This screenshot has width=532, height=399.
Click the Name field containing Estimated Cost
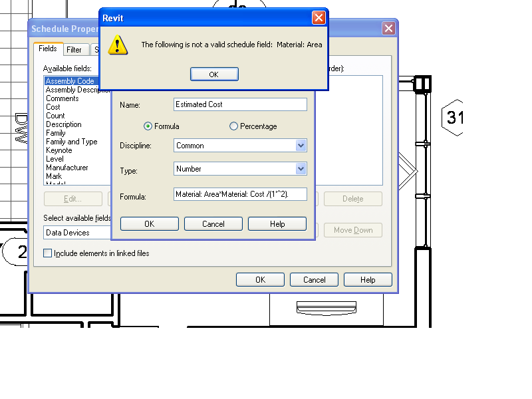[240, 104]
